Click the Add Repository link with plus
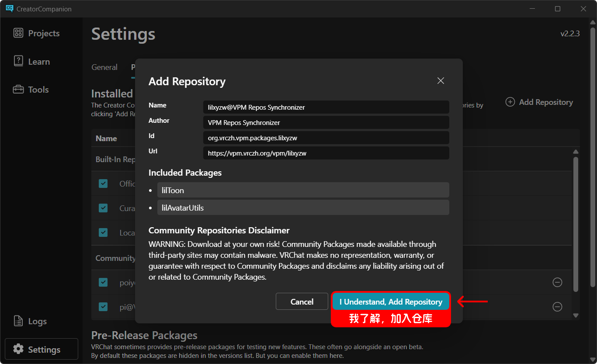The image size is (597, 364). (539, 102)
